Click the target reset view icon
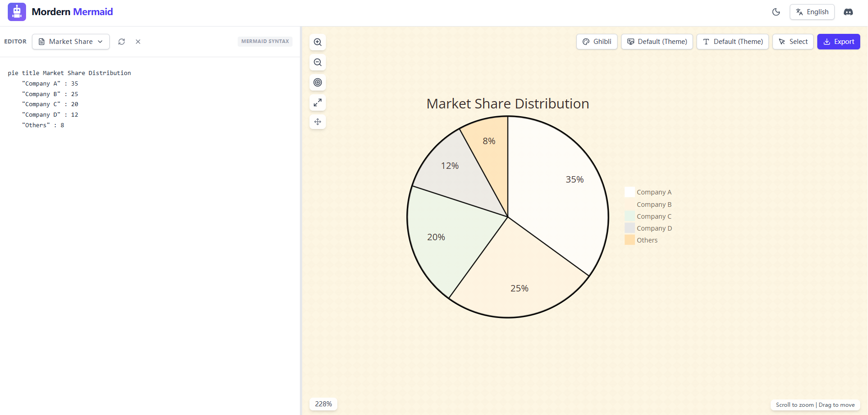Viewport: 868px width, 415px height. click(x=318, y=82)
